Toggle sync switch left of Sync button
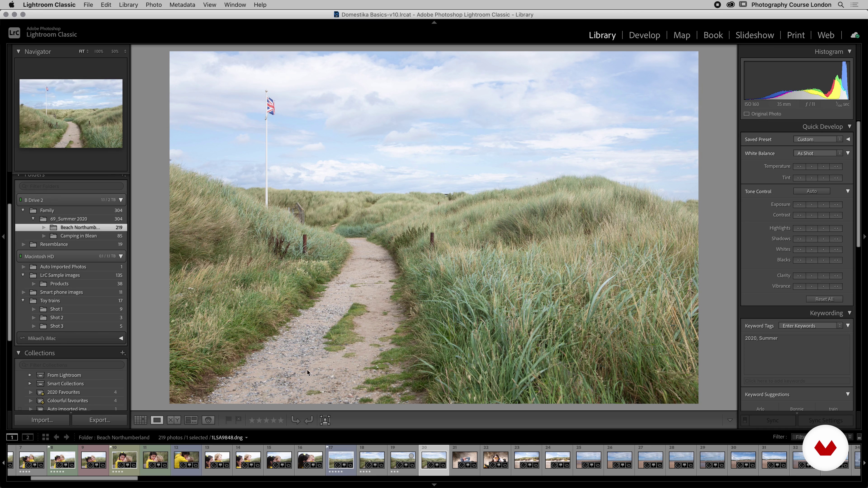This screenshot has width=868, height=488. click(x=745, y=420)
